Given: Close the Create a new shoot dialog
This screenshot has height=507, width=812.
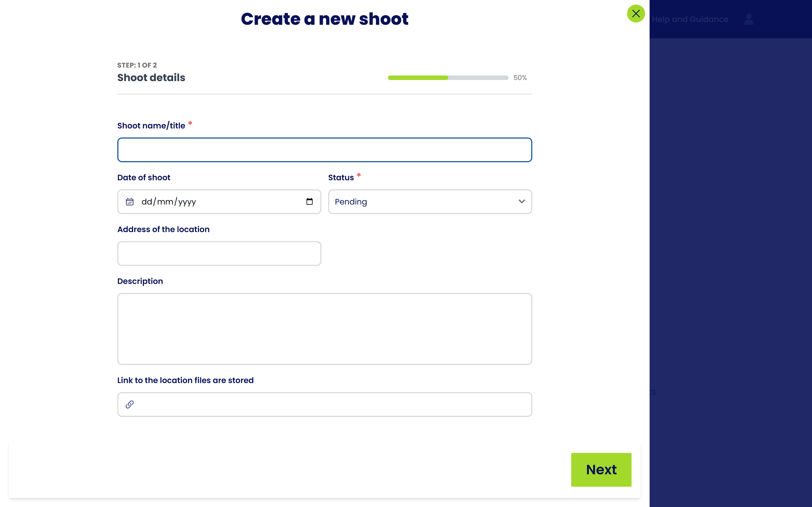Looking at the screenshot, I should pos(636,14).
